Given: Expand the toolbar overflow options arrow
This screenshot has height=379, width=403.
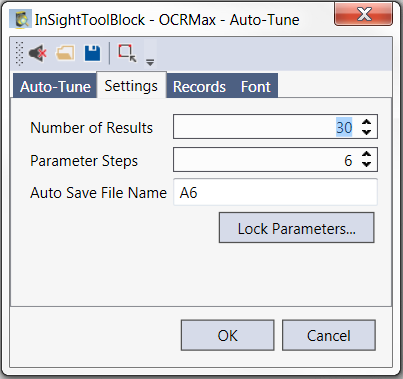Looking at the screenshot, I should click(150, 62).
